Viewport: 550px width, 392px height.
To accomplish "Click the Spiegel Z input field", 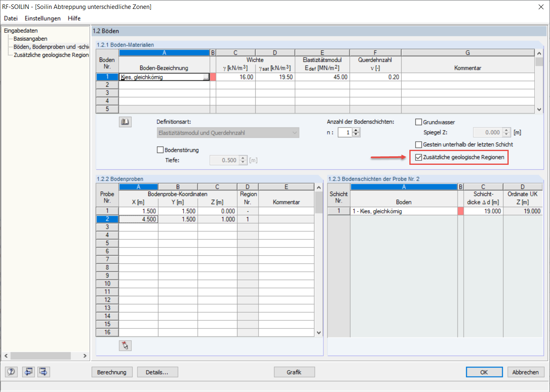I will pyautogui.click(x=488, y=132).
